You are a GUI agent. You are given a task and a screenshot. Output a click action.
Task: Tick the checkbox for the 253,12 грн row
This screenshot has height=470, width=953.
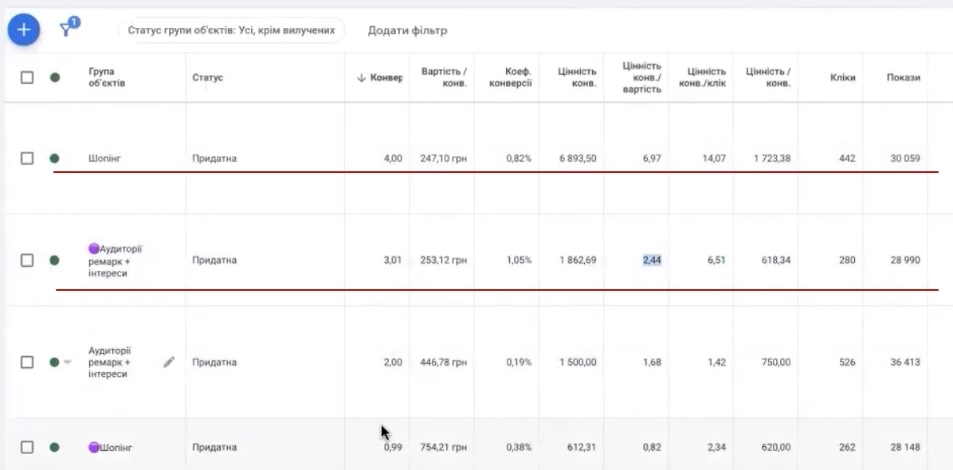coord(27,260)
